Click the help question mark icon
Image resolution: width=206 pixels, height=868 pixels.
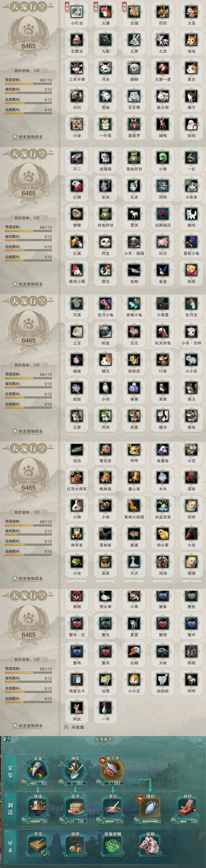coord(200,748)
